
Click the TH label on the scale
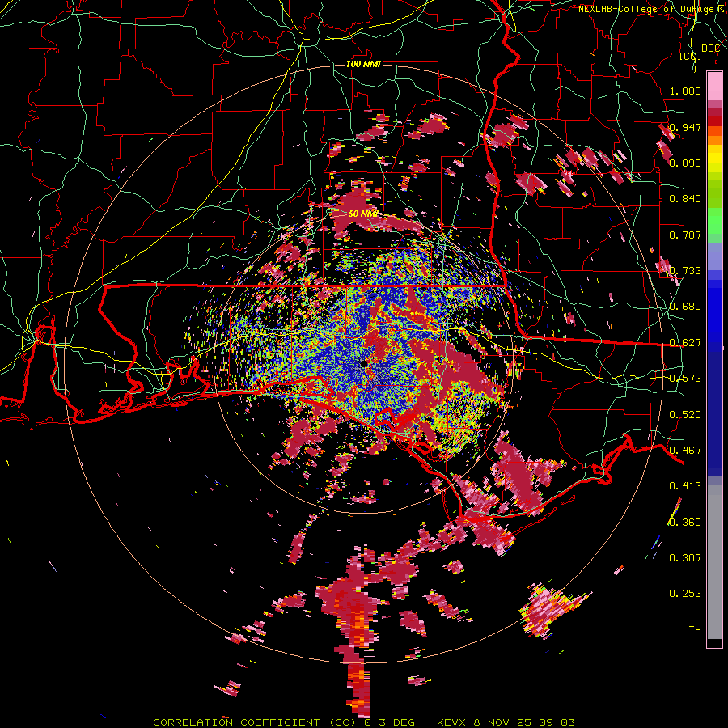(x=695, y=630)
